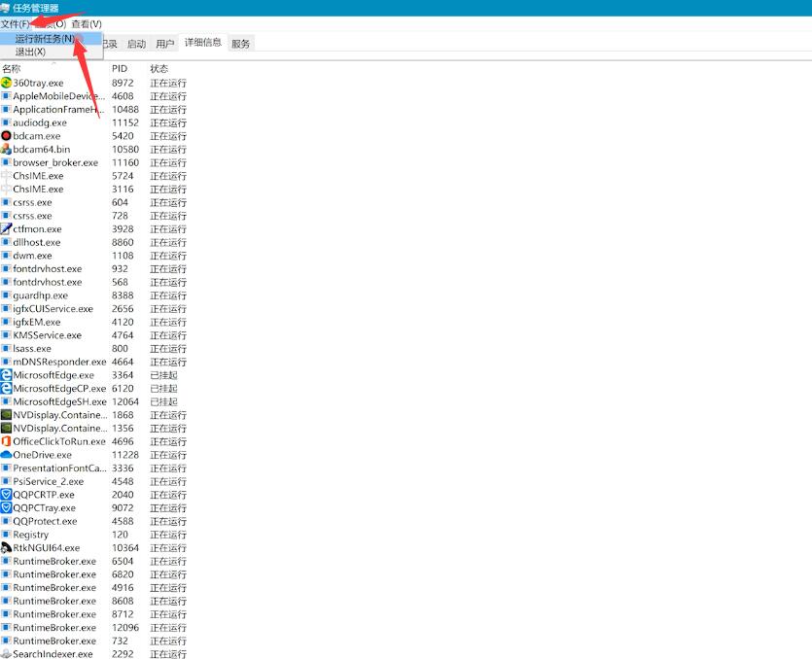Click the RtkNGUI64.exe audio icon

pyautogui.click(x=6, y=547)
